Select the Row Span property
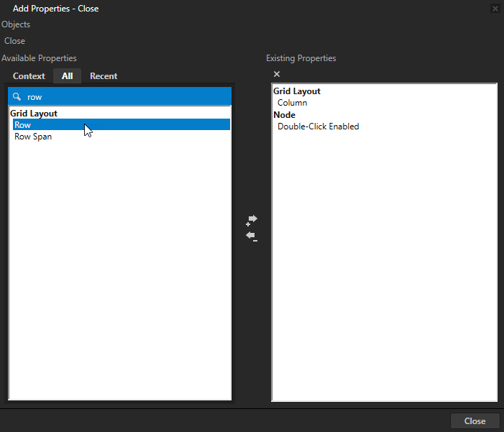504x432 pixels. pos(33,137)
